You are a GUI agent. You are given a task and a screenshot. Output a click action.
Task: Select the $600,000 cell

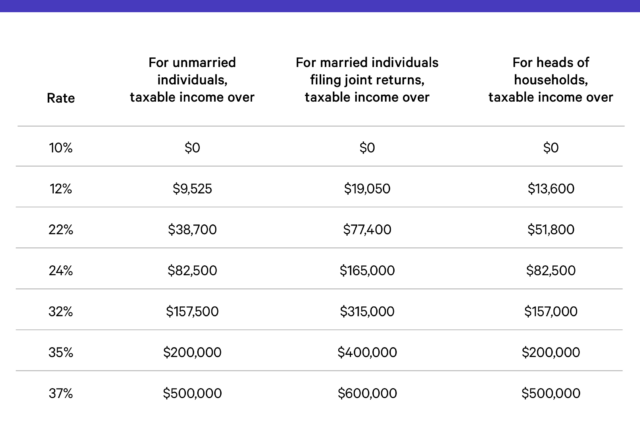367,394
